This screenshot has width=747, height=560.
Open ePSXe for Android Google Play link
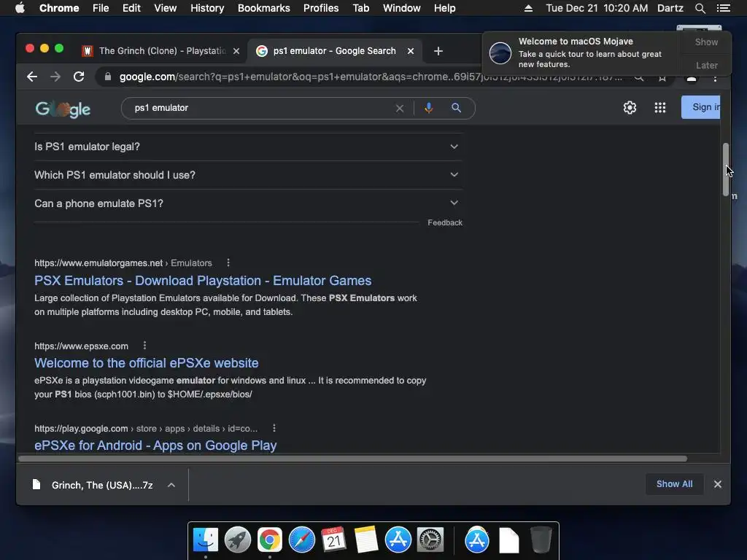click(x=155, y=446)
